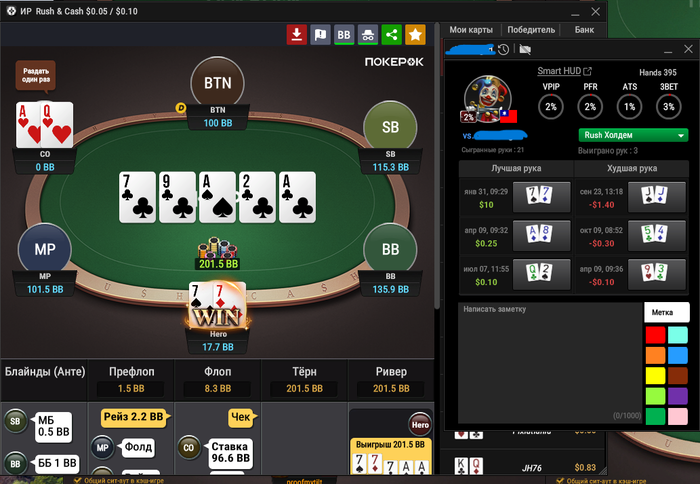The width and height of the screenshot is (700, 484).
Task: Open the Банк tab
Action: click(x=584, y=30)
